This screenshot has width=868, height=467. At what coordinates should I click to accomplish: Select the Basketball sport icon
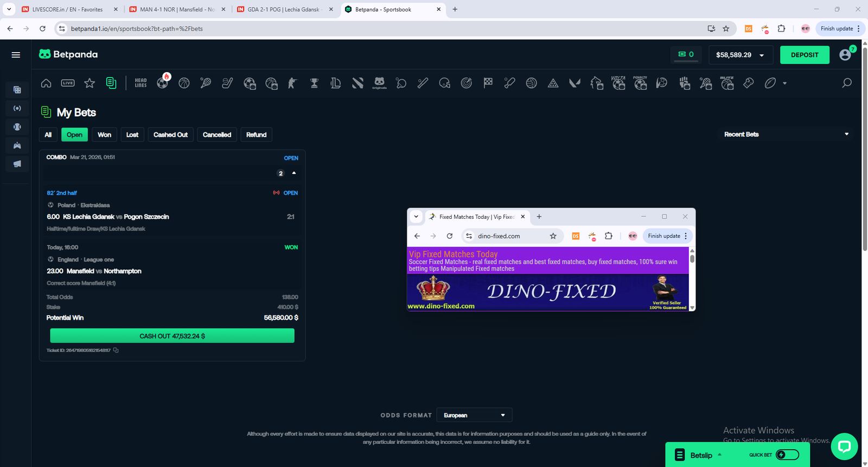184,83
